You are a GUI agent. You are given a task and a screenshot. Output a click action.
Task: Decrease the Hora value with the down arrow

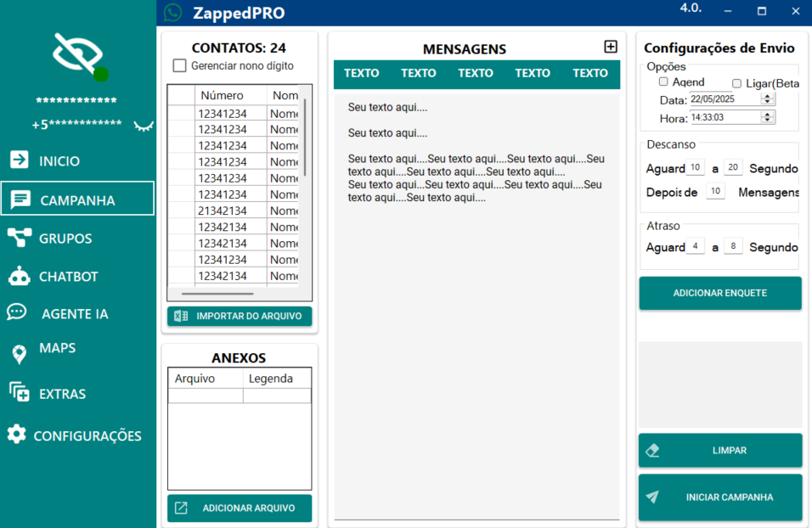pos(768,121)
